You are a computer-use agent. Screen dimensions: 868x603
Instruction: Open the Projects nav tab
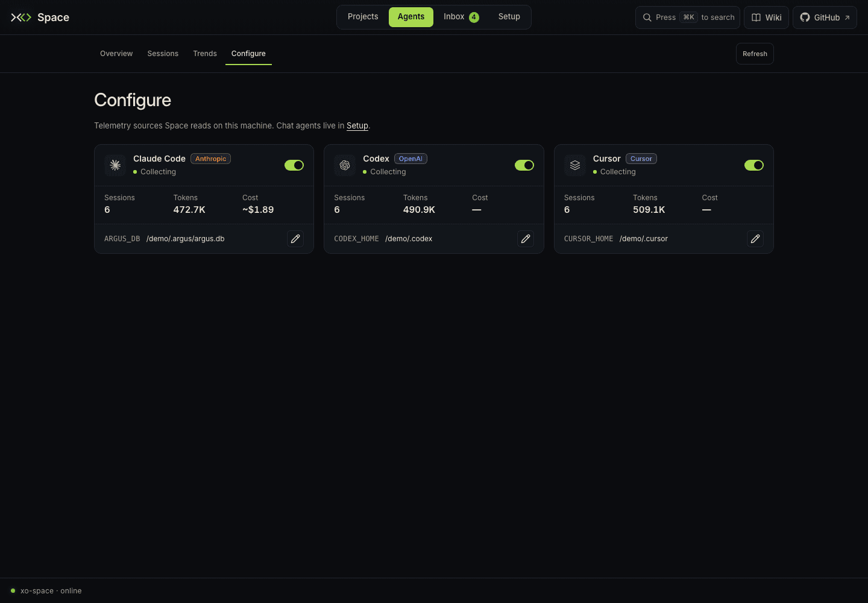tap(363, 17)
